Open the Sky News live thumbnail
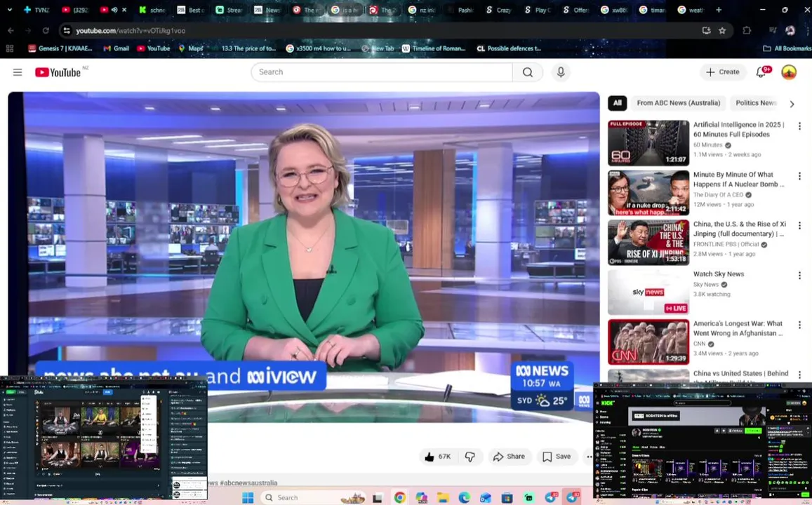The height and width of the screenshot is (505, 812). point(648,292)
